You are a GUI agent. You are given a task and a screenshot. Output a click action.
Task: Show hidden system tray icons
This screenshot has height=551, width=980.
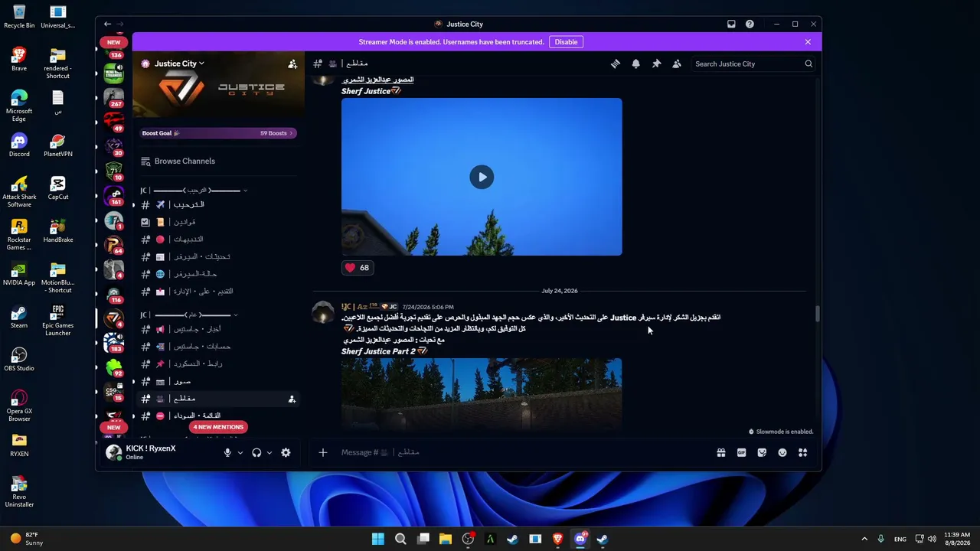pyautogui.click(x=864, y=539)
